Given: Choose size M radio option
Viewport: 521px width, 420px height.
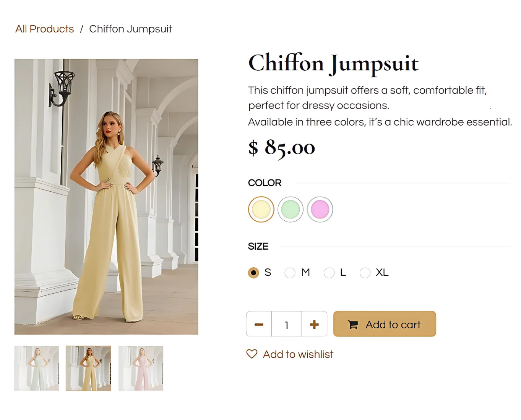Looking at the screenshot, I should [290, 273].
